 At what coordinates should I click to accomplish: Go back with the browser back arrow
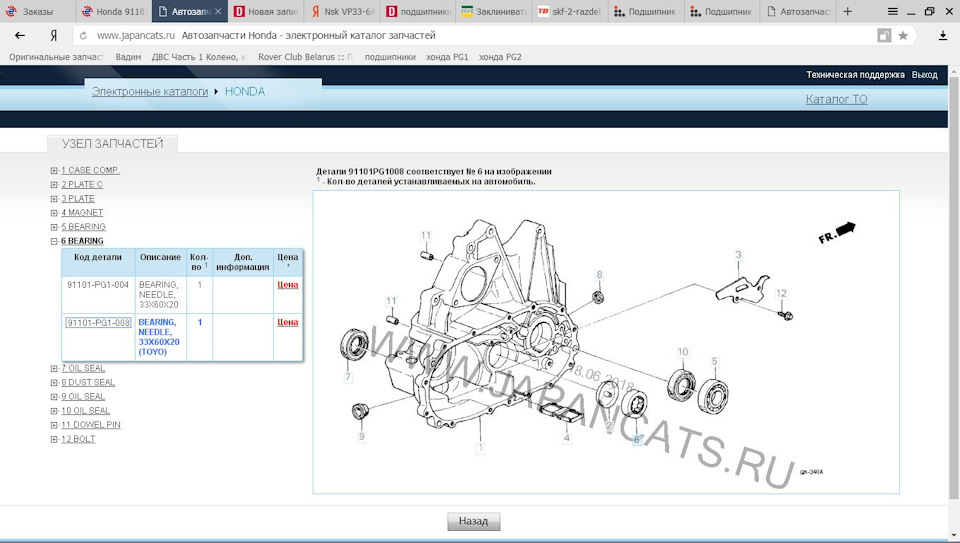[x=20, y=36]
